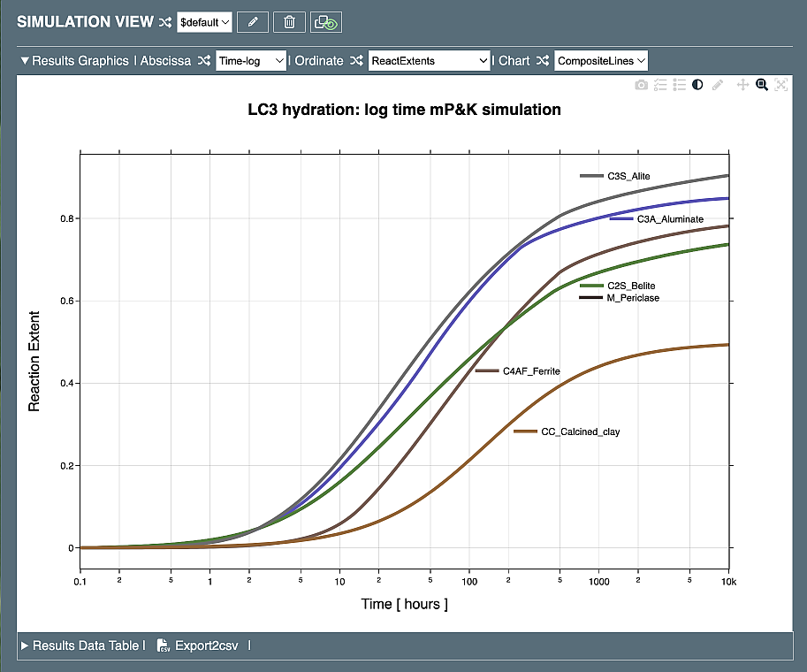Open the Time-log abscissa dropdown
This screenshot has height=672, width=807.
point(251,61)
